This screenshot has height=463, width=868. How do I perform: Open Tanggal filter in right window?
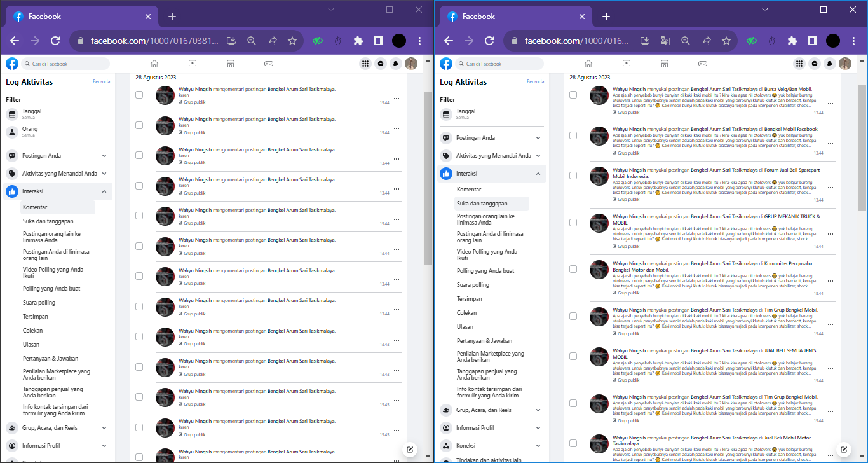492,114
